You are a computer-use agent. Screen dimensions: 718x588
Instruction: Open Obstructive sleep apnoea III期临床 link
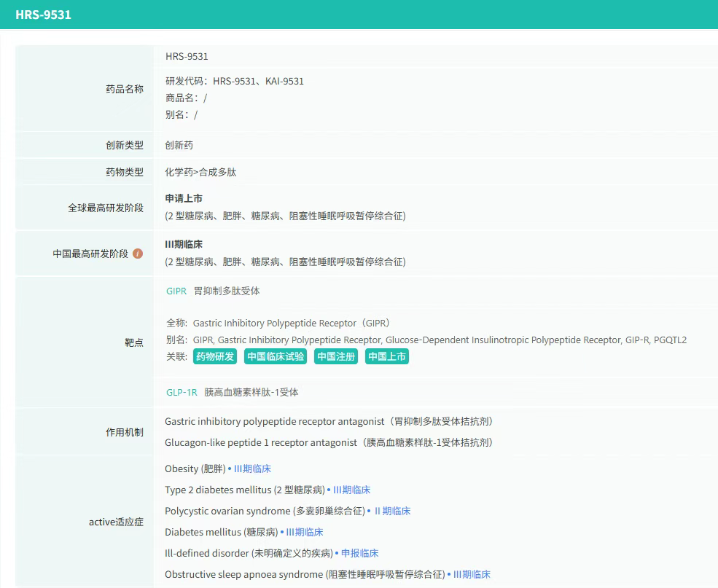pyautogui.click(x=472, y=574)
